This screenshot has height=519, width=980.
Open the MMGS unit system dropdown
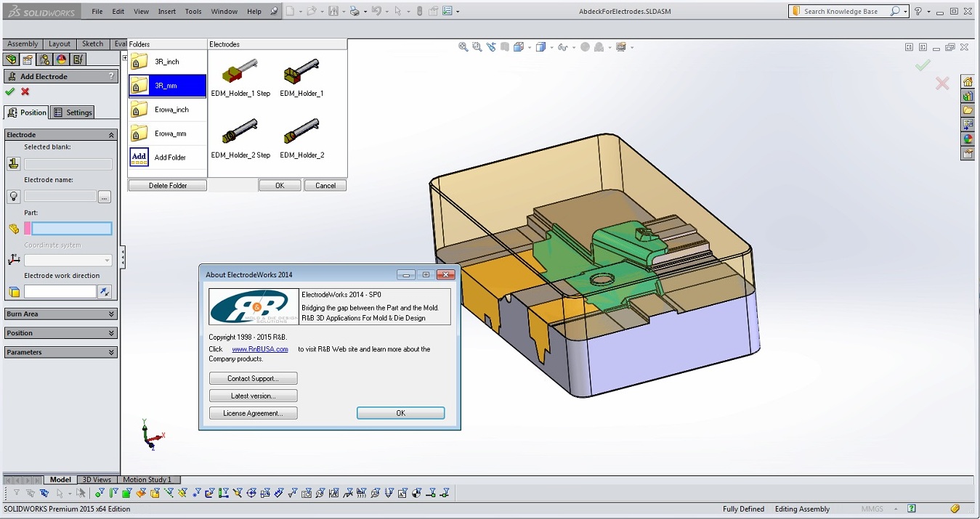coord(896,510)
